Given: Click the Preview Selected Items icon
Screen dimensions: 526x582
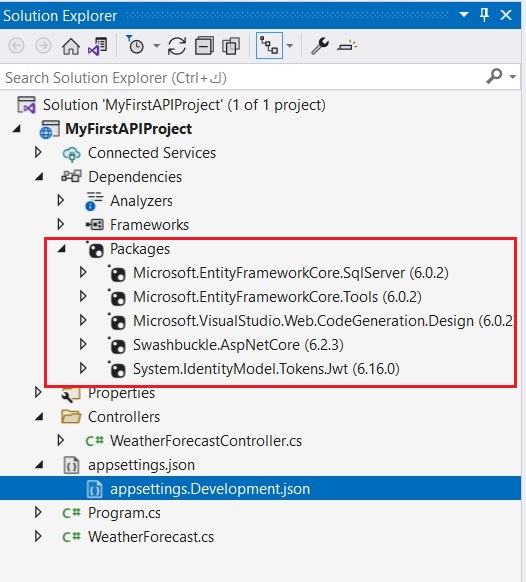Looking at the screenshot, I should pyautogui.click(x=347, y=46).
